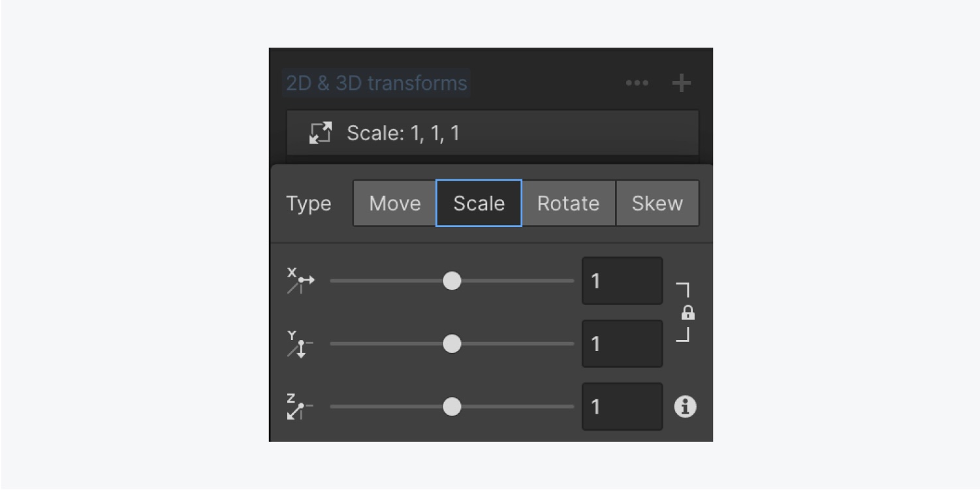Click the X scale value field
This screenshot has width=980, height=490.
pyautogui.click(x=622, y=281)
